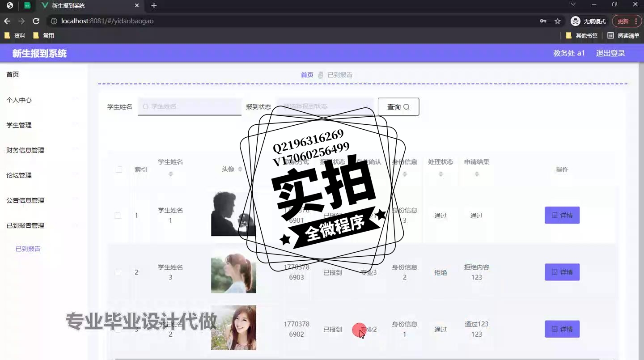644x360 pixels.
Task: Go to 首页 in the sidebar
Action: [13, 74]
